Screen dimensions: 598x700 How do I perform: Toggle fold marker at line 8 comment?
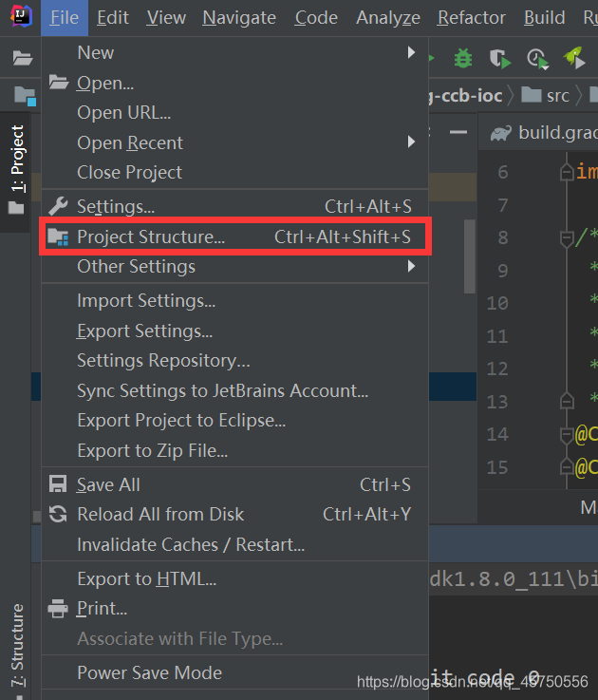coord(567,238)
